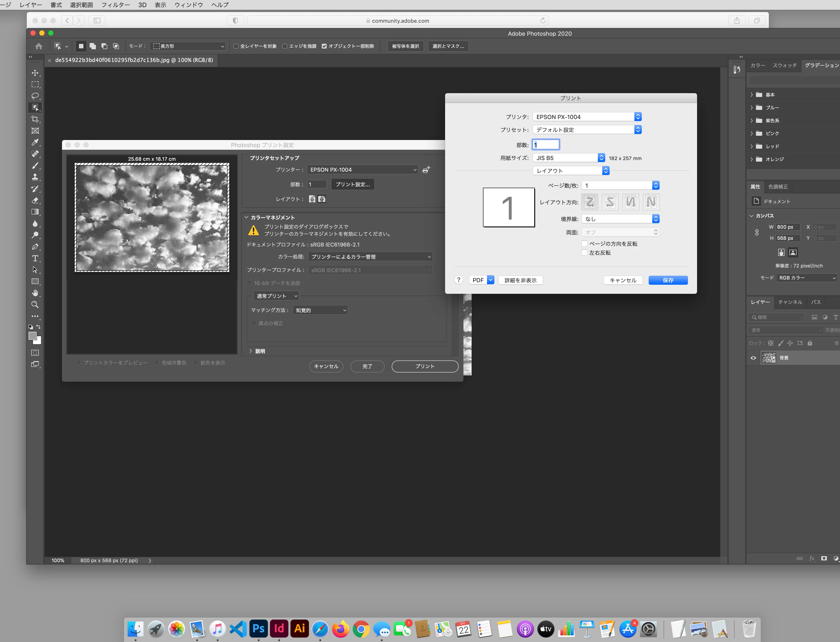Screen dimensions: 840x642
Task: Select the Brush tool
Action: click(35, 165)
